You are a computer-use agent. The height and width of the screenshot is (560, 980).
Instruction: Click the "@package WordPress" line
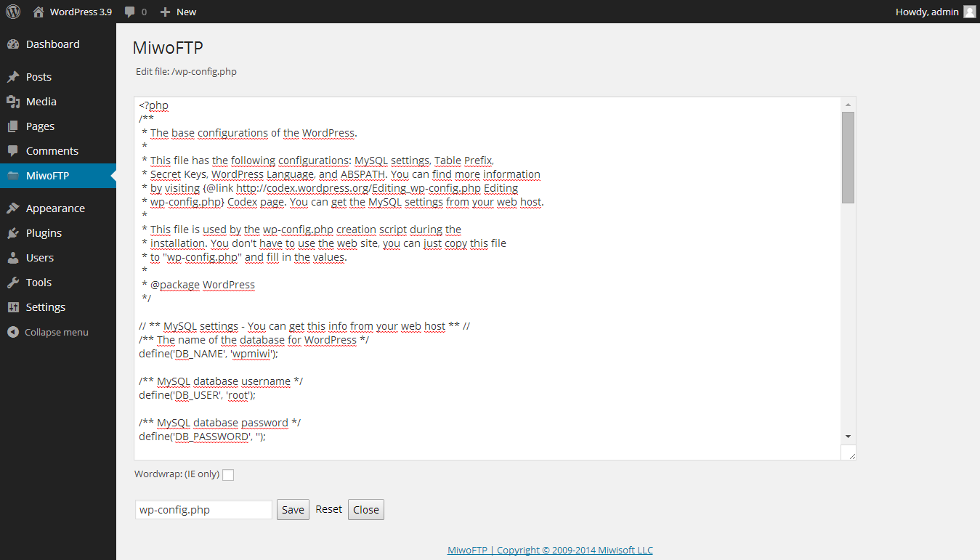click(x=199, y=285)
